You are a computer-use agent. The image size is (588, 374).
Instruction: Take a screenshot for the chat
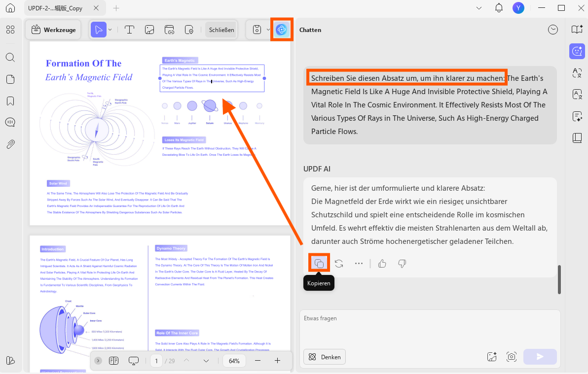[512, 357]
